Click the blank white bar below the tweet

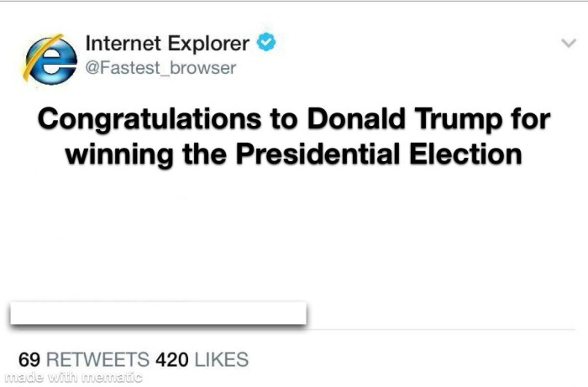pos(157,313)
